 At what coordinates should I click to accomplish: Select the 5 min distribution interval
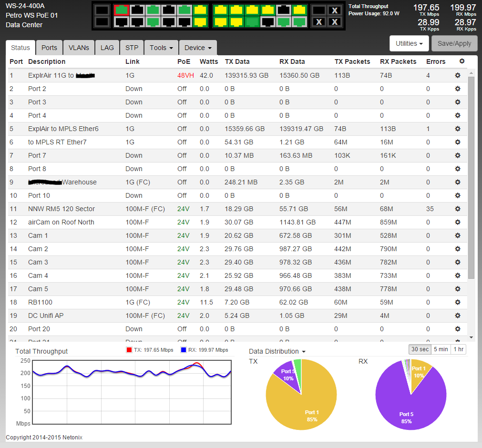pyautogui.click(x=441, y=349)
